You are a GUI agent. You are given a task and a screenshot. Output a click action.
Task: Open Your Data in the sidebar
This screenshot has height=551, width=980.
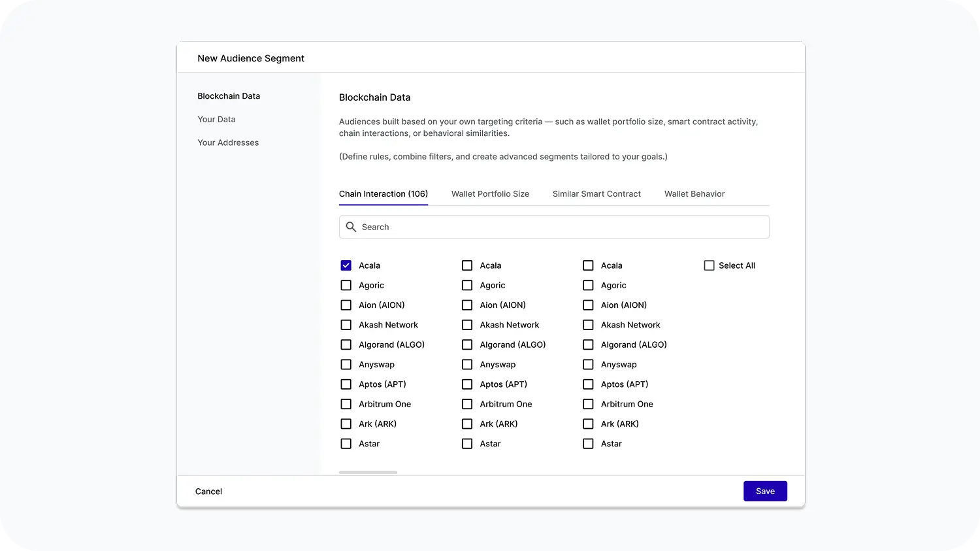[x=216, y=120]
